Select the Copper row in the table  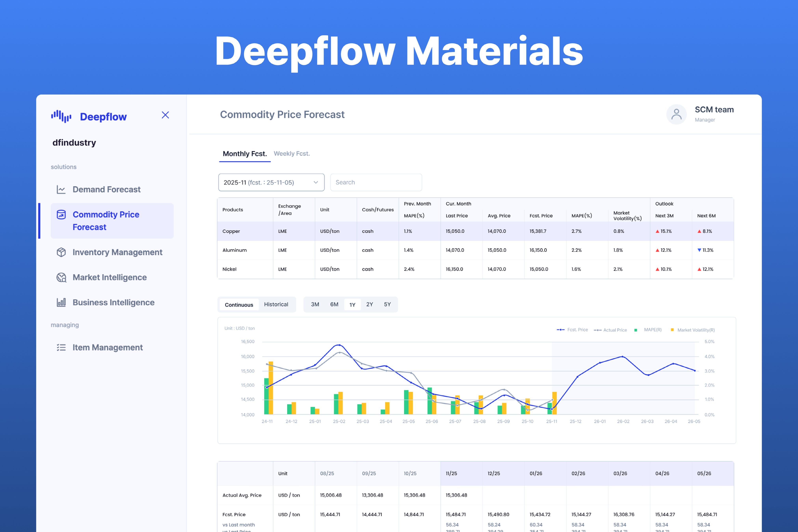coord(231,231)
